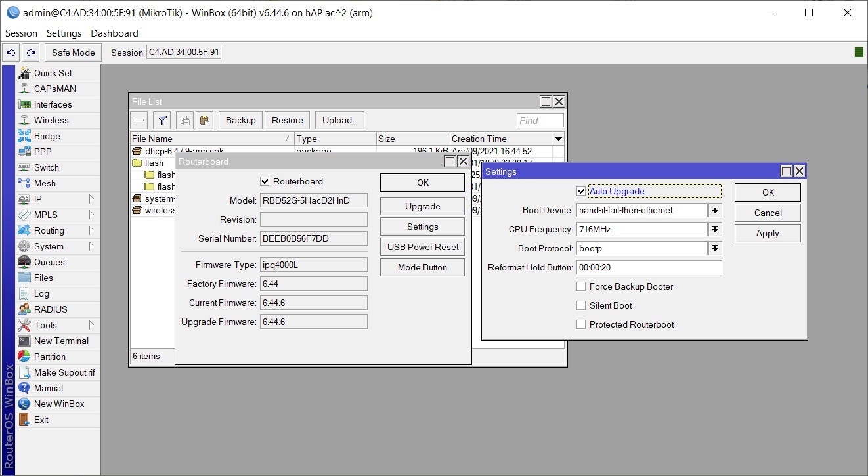Click OK in the Routerboard window
This screenshot has width=868, height=476.
tap(422, 183)
